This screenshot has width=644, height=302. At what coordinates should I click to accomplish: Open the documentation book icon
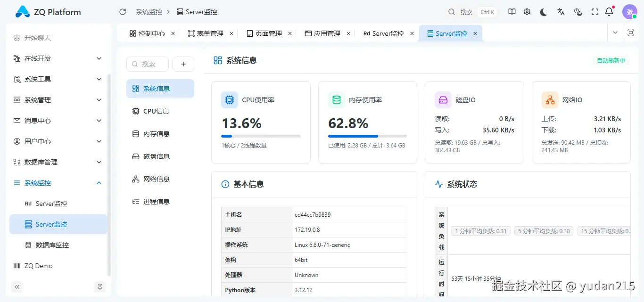click(x=512, y=12)
